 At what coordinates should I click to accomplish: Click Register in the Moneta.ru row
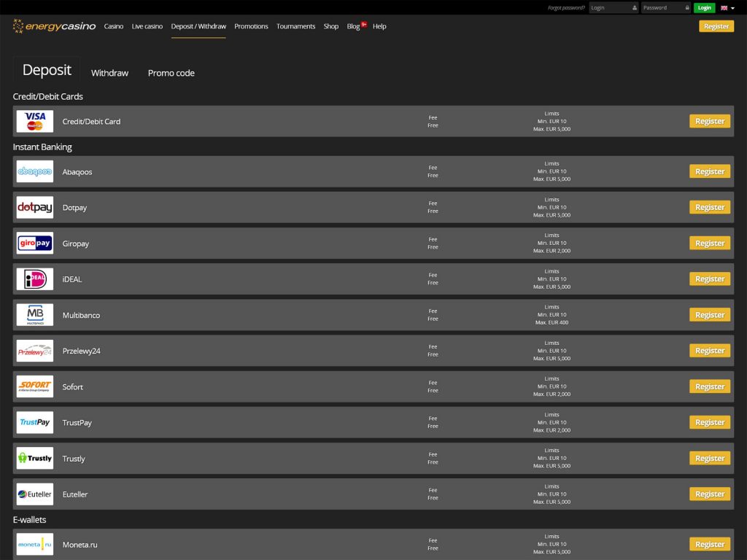pos(709,544)
